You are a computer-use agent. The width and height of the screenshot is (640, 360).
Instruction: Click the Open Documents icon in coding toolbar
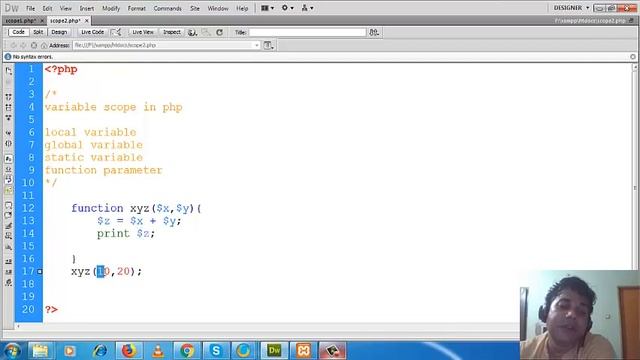click(x=9, y=71)
